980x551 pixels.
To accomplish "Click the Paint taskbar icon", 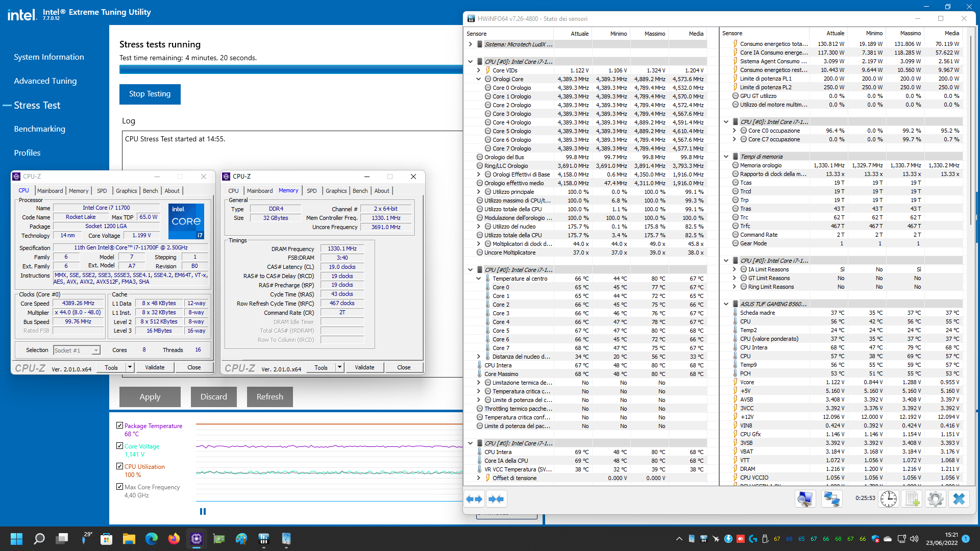I will [x=241, y=539].
